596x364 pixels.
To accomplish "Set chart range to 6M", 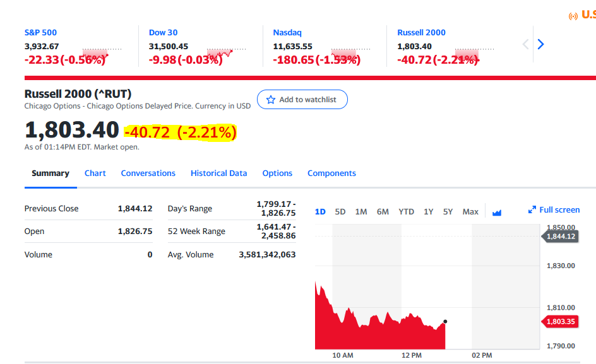I will [383, 211].
